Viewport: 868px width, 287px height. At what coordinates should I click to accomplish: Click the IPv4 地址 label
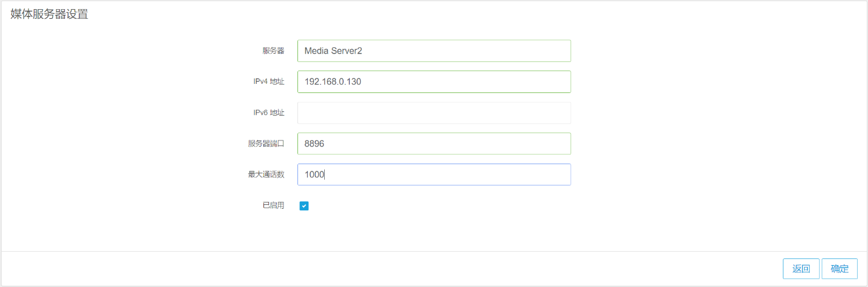(x=269, y=81)
